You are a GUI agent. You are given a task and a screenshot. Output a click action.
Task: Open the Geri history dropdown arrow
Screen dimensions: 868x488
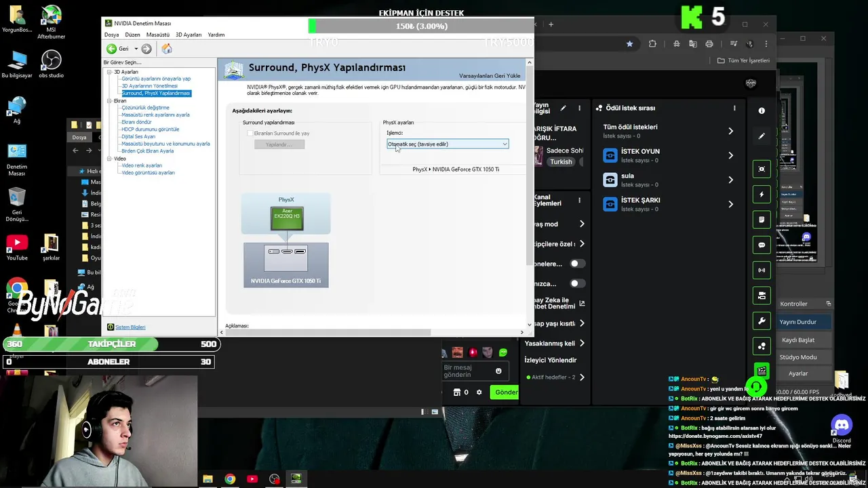click(136, 49)
